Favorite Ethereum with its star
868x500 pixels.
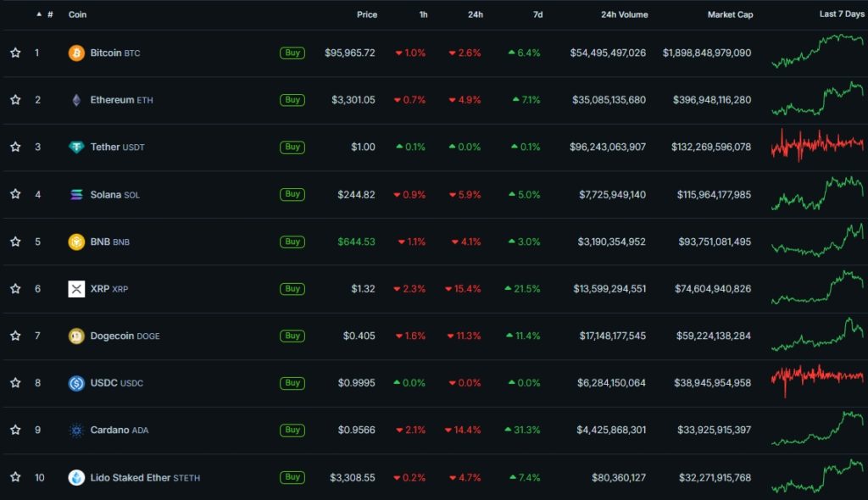[15, 100]
